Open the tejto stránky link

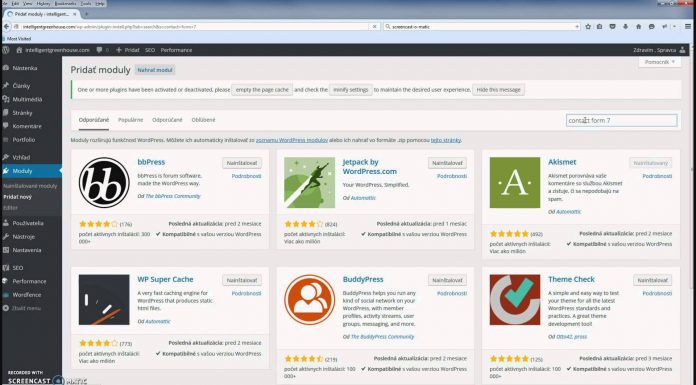[446, 140]
